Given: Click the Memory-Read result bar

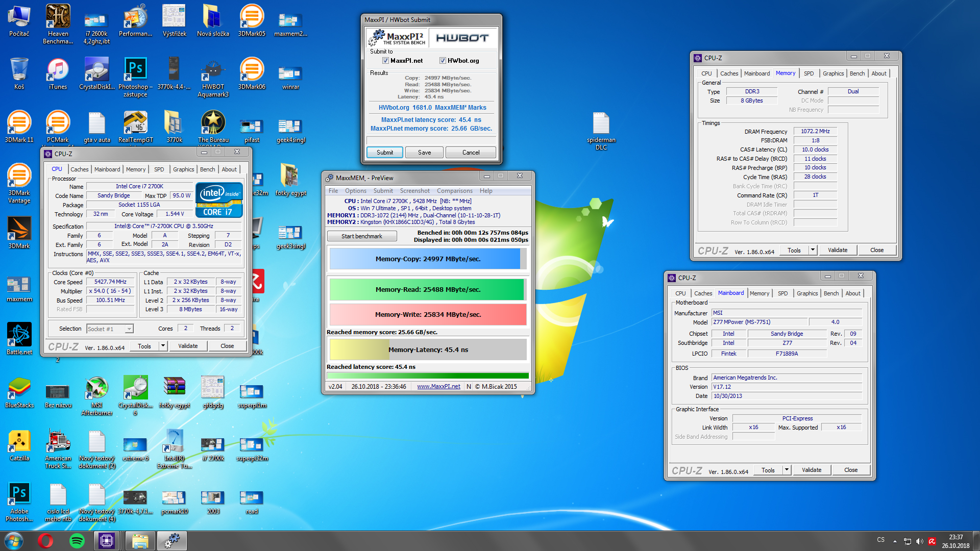Looking at the screenshot, I should click(428, 289).
